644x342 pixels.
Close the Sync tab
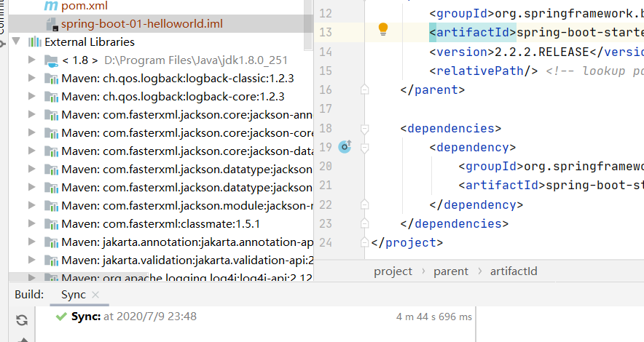pos(95,295)
